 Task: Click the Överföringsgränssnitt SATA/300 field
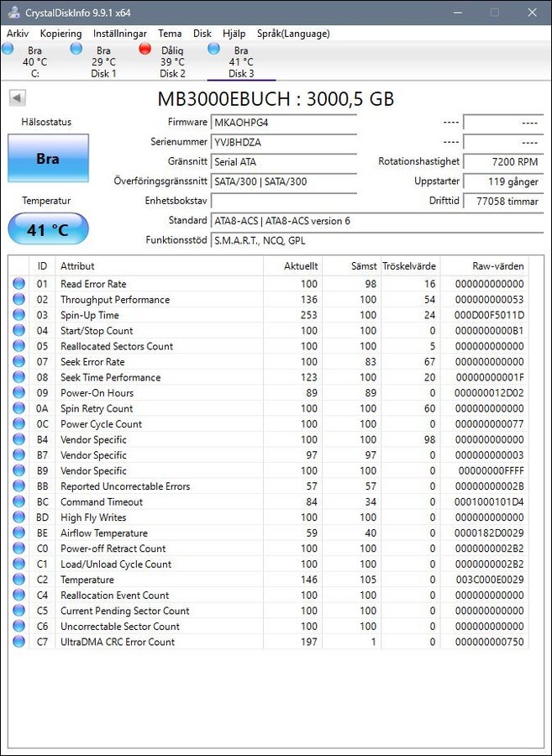pyautogui.click(x=284, y=181)
